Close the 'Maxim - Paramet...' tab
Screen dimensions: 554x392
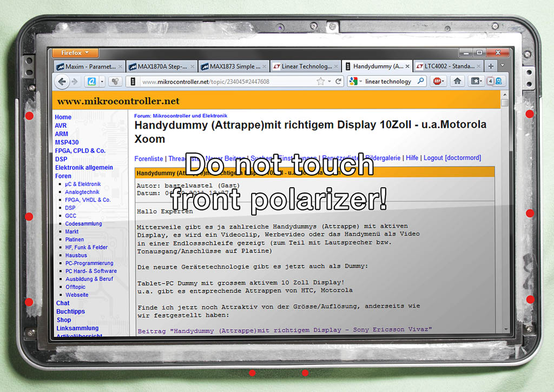(x=120, y=67)
